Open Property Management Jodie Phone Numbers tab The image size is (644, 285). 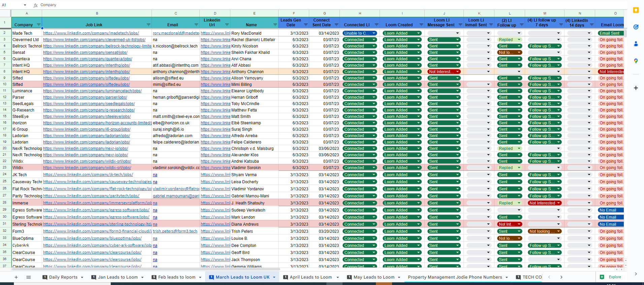coord(455,277)
